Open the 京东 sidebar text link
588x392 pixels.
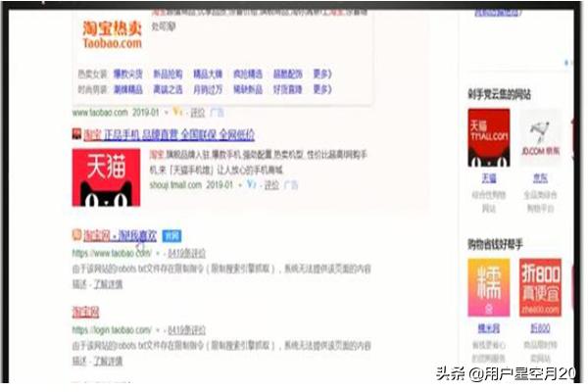[540, 178]
